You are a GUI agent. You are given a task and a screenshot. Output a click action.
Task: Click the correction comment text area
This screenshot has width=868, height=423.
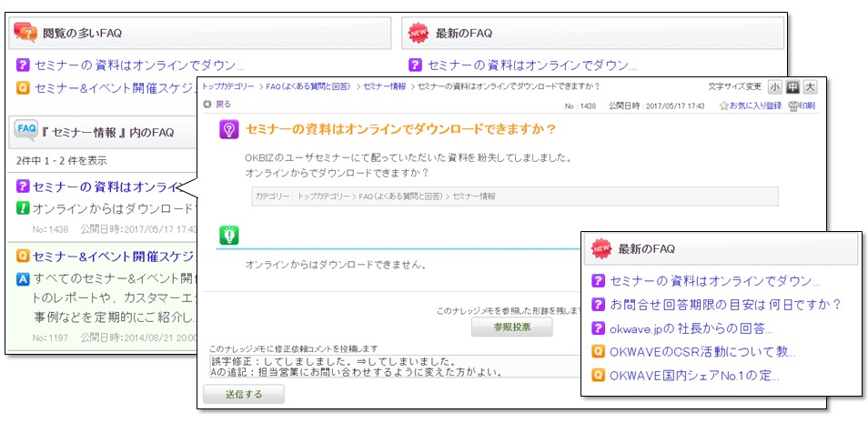[391, 366]
